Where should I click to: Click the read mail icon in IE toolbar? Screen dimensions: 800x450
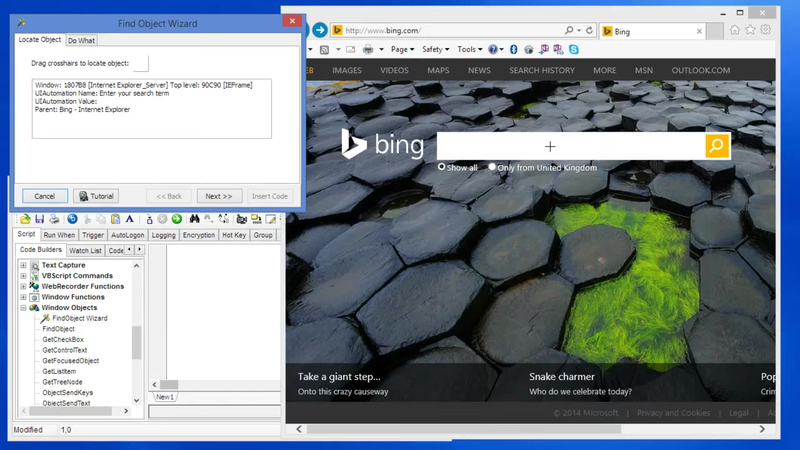pyautogui.click(x=351, y=49)
